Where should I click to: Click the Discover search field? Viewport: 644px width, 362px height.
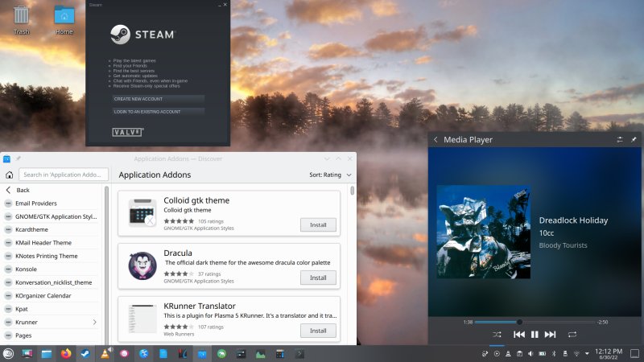64,175
